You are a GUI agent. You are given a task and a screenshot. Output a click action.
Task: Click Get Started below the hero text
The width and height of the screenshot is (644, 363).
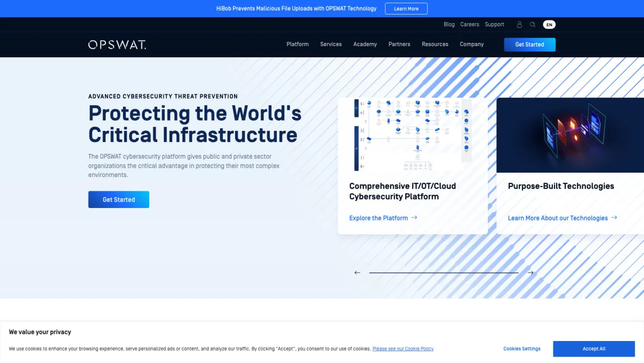click(x=119, y=199)
